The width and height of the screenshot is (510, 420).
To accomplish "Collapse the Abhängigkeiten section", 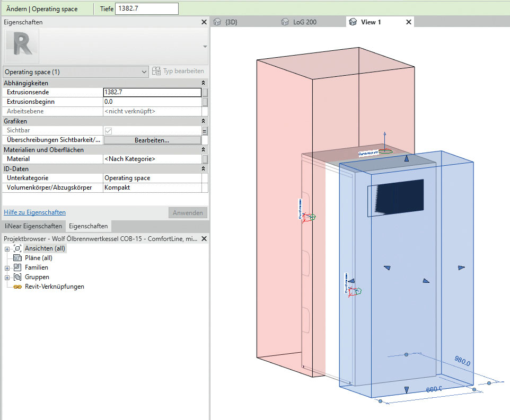I will pos(203,83).
